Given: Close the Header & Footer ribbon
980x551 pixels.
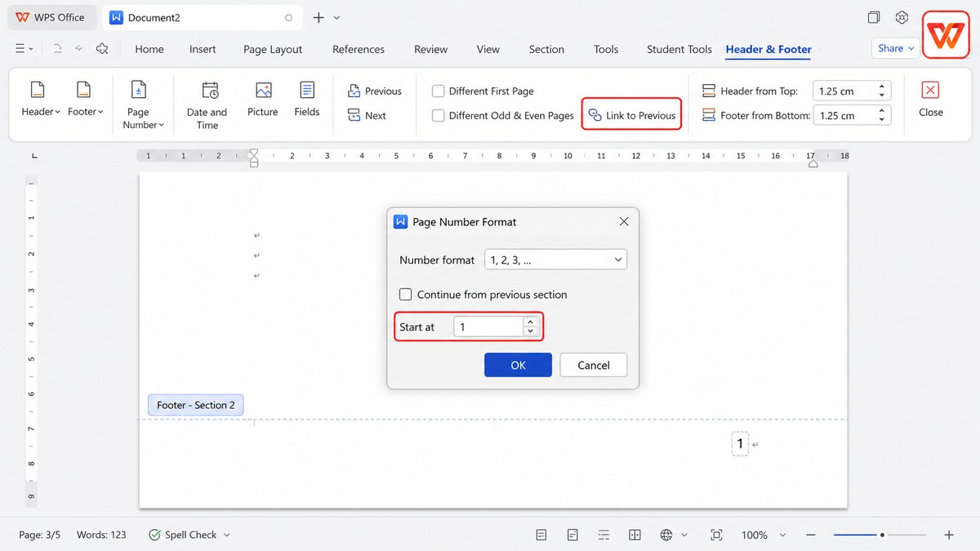Looking at the screenshot, I should coord(930,100).
